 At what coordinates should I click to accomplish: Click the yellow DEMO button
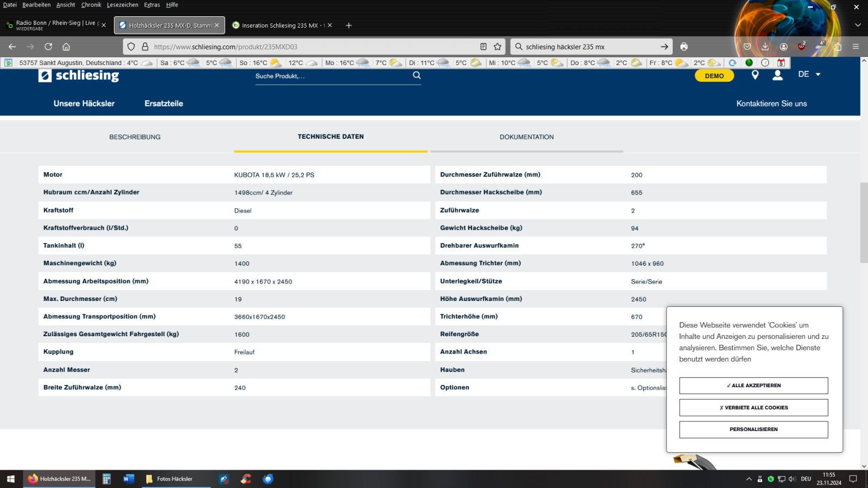point(714,76)
